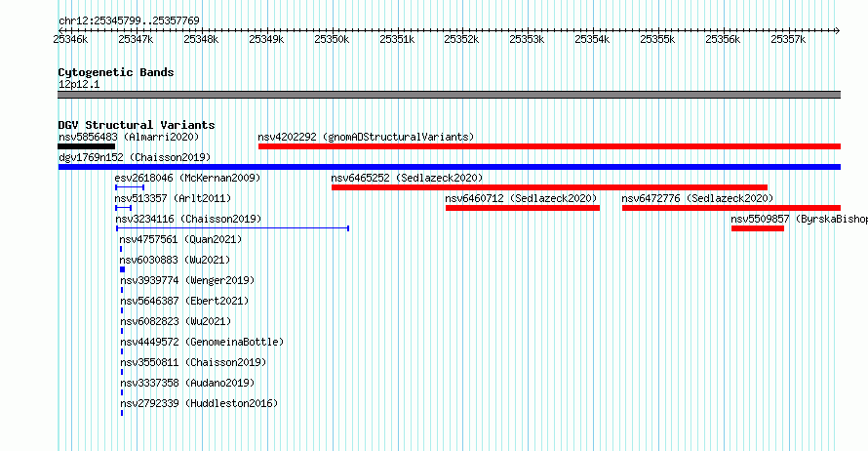Click the gray 12p12.1 cytogenetic band bar

pyautogui.click(x=450, y=95)
